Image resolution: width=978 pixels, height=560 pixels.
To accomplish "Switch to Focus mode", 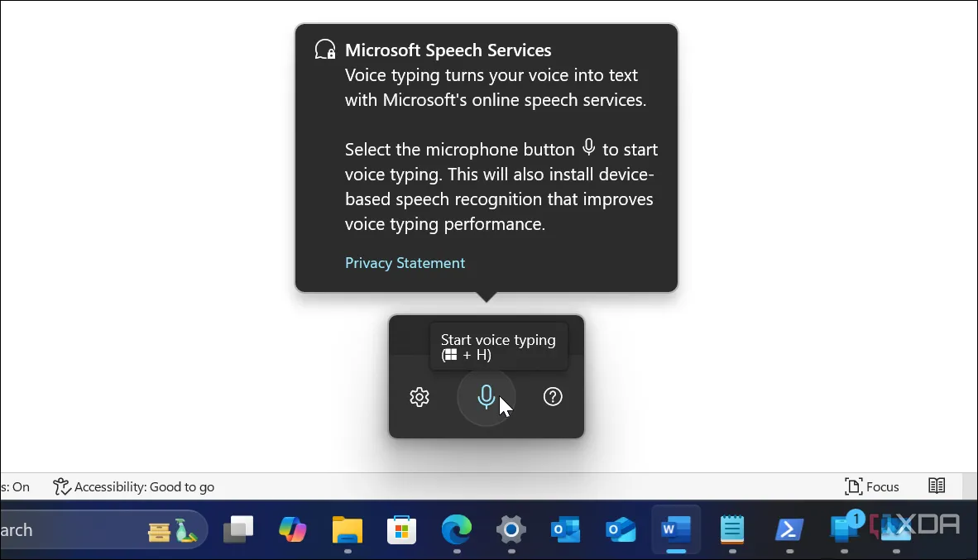I will (x=872, y=486).
